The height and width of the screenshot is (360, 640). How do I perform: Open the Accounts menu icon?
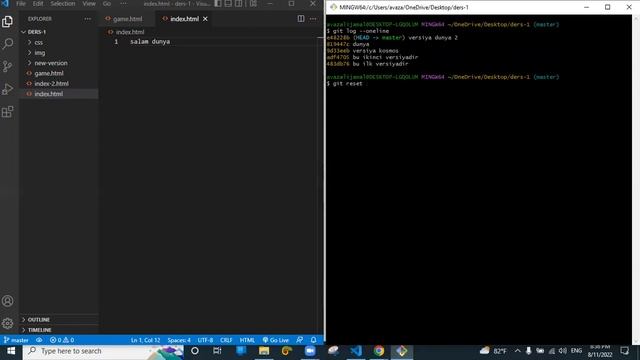pyautogui.click(x=7, y=301)
